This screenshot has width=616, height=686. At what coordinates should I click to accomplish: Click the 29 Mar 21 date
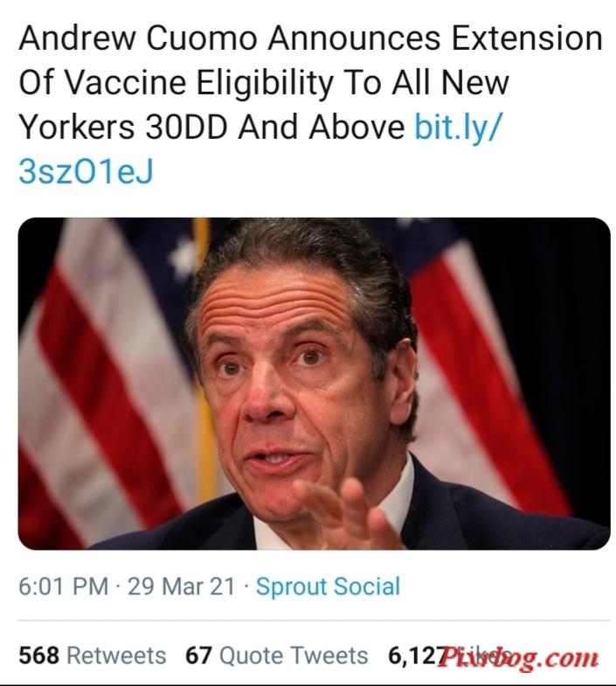[181, 586]
